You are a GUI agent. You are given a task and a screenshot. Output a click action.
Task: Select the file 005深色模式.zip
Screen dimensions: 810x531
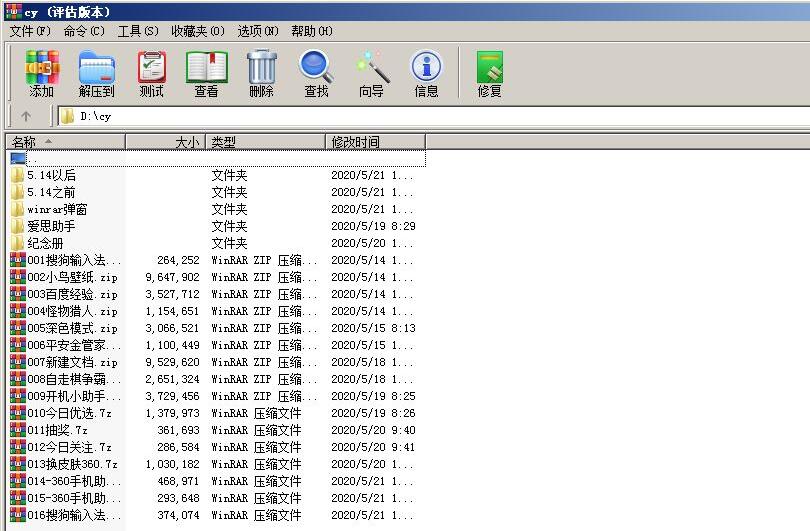(x=72, y=328)
